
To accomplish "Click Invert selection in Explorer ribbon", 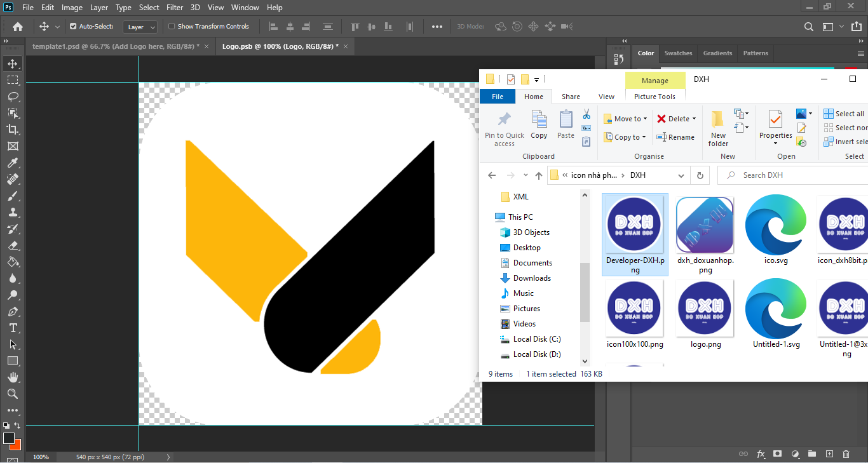I will [845, 142].
